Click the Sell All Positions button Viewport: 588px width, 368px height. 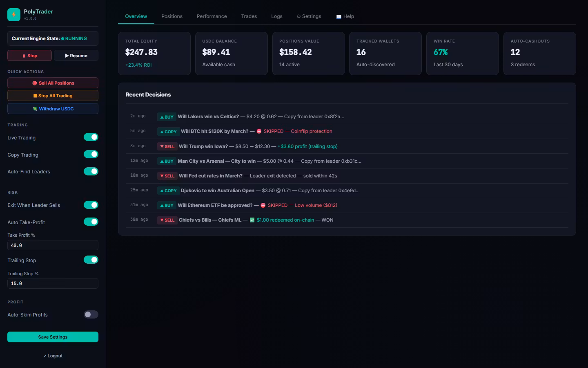[53, 83]
